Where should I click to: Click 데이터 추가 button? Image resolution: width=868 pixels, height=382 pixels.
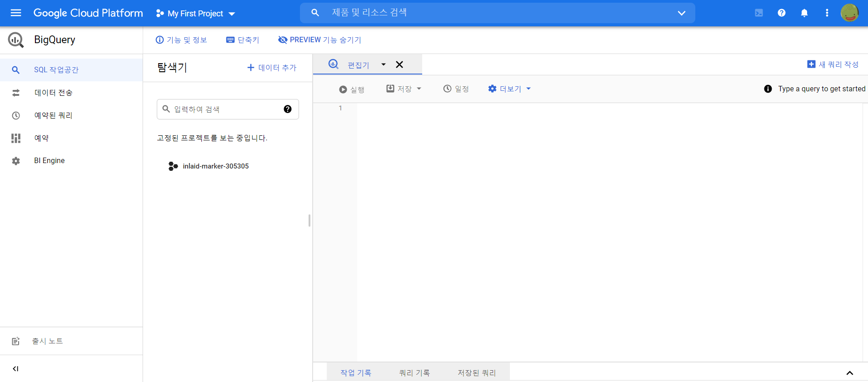pos(272,68)
